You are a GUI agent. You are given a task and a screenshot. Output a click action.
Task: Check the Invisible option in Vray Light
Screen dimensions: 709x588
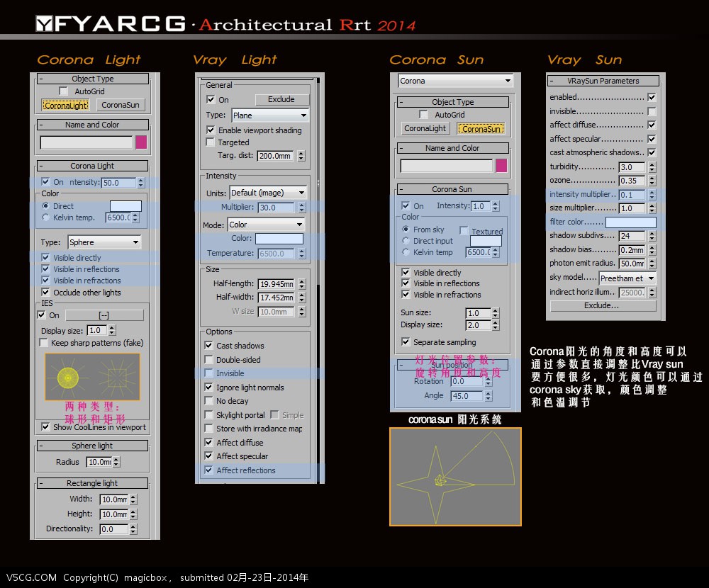pyautogui.click(x=208, y=373)
